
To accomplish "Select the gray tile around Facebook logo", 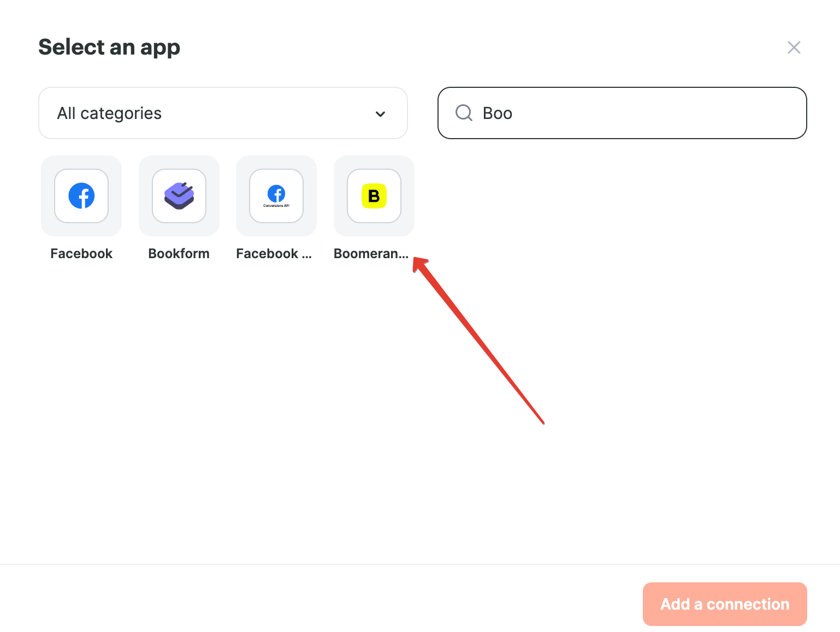I will 81,196.
